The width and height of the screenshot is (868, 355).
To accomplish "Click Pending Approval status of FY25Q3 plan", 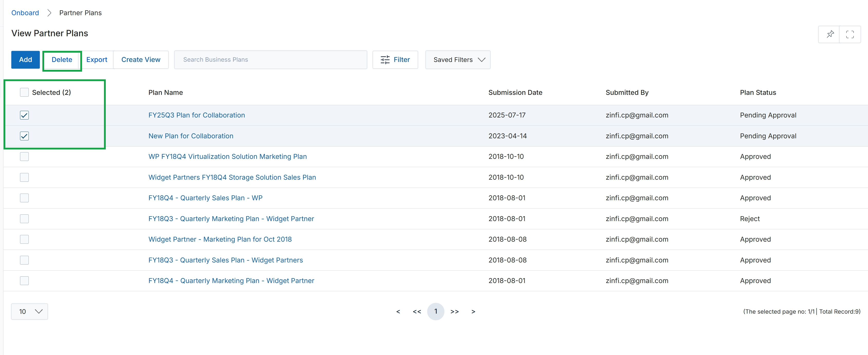I will [x=768, y=115].
